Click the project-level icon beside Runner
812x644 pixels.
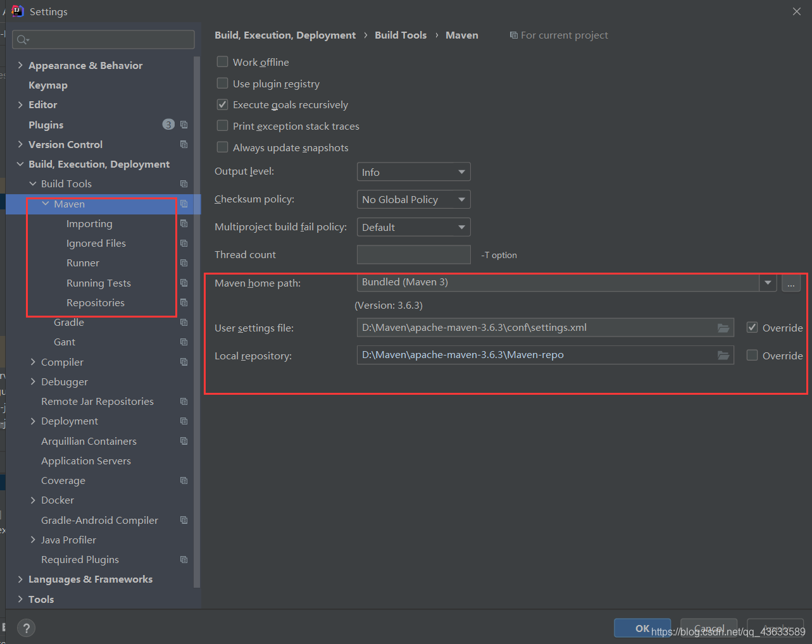pyautogui.click(x=184, y=263)
